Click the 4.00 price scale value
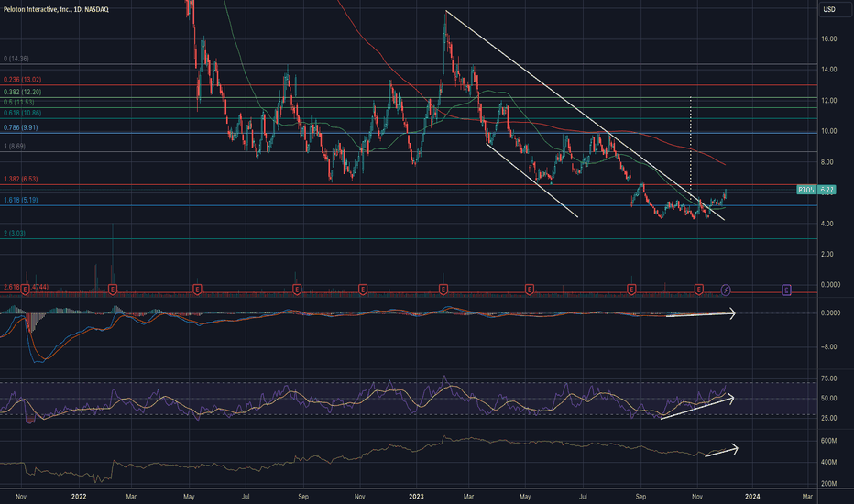 pyautogui.click(x=827, y=224)
